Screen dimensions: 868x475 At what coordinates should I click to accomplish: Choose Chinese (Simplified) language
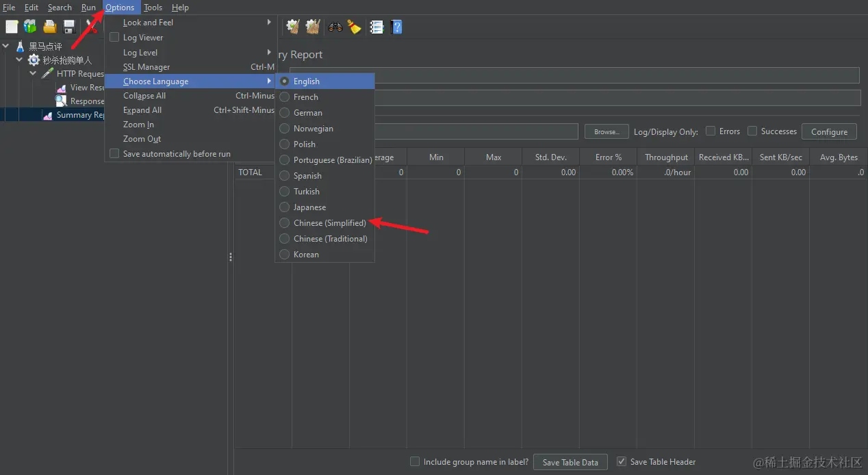[324, 222]
